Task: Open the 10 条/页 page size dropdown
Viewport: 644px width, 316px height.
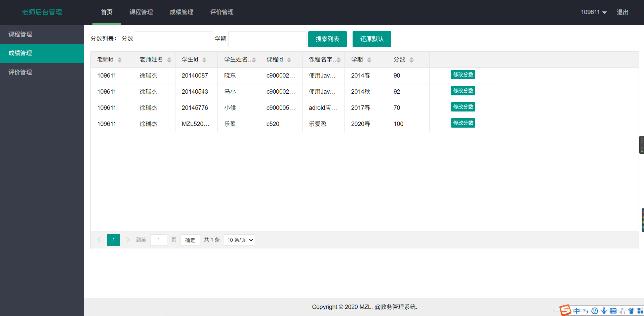Action: pos(239,240)
